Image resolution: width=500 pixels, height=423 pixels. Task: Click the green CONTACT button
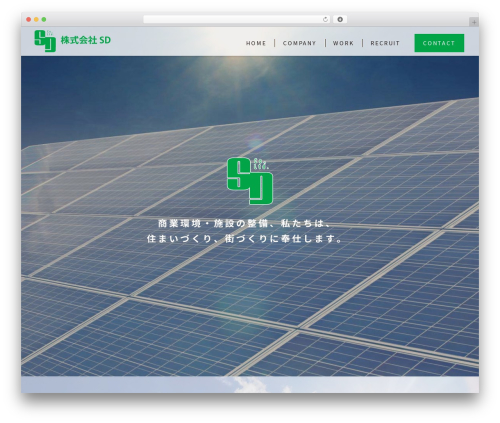coord(439,43)
